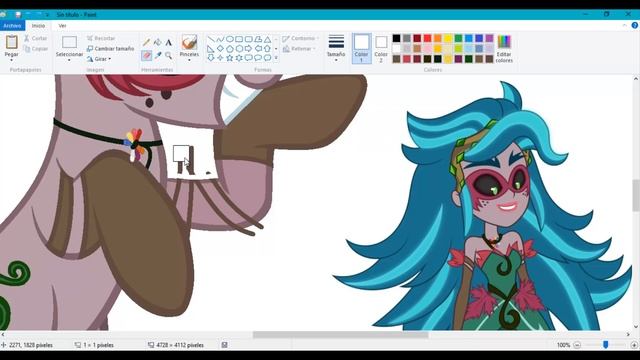Click the zoom out minus button

(x=577, y=345)
